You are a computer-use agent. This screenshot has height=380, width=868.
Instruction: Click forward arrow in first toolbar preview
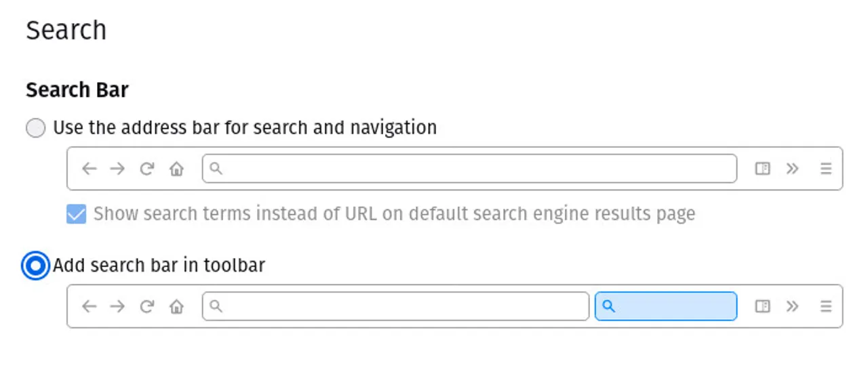(118, 169)
